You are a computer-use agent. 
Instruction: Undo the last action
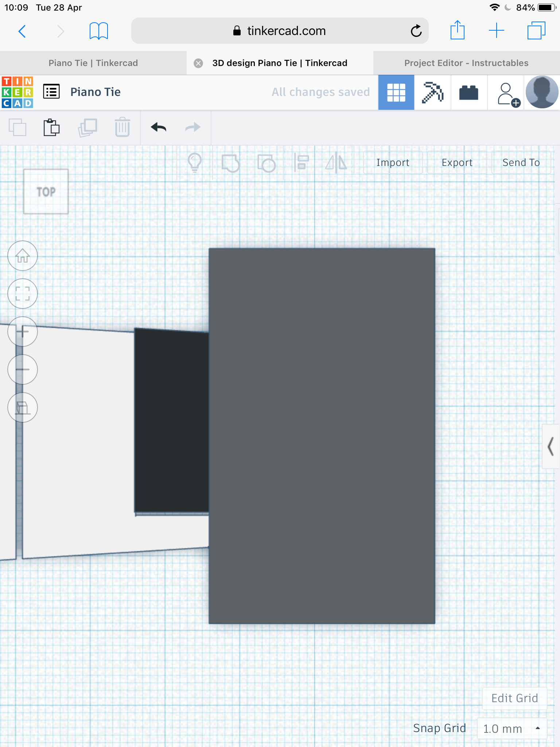[x=159, y=127]
